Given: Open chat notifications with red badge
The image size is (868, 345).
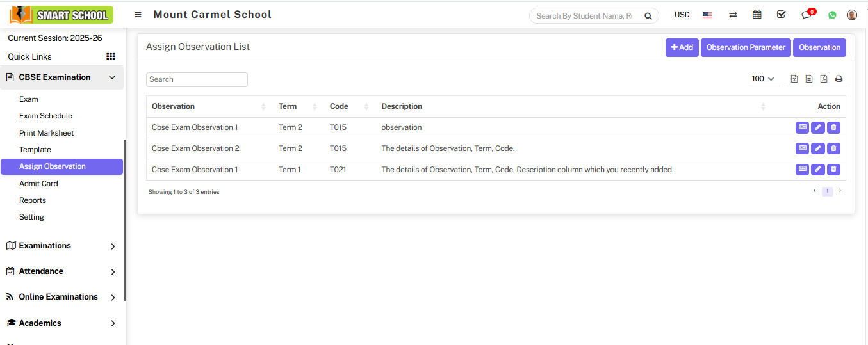Looking at the screenshot, I should tap(807, 15).
